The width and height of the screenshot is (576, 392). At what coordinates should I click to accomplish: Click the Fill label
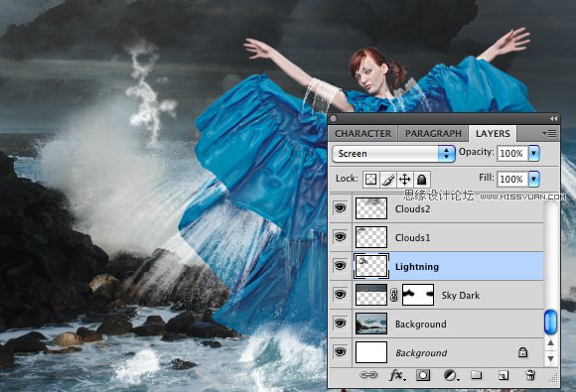[x=487, y=178]
